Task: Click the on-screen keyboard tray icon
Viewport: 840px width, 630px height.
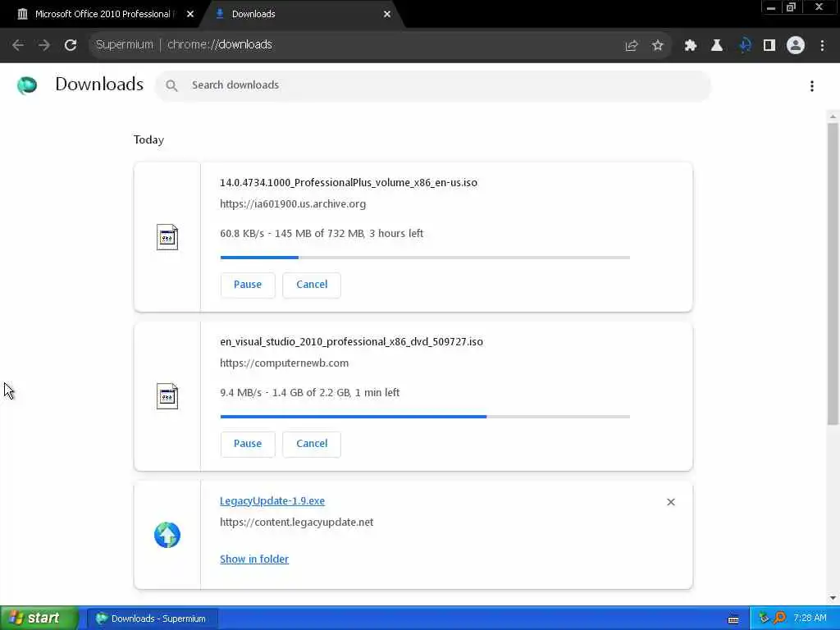Action: coord(733,619)
